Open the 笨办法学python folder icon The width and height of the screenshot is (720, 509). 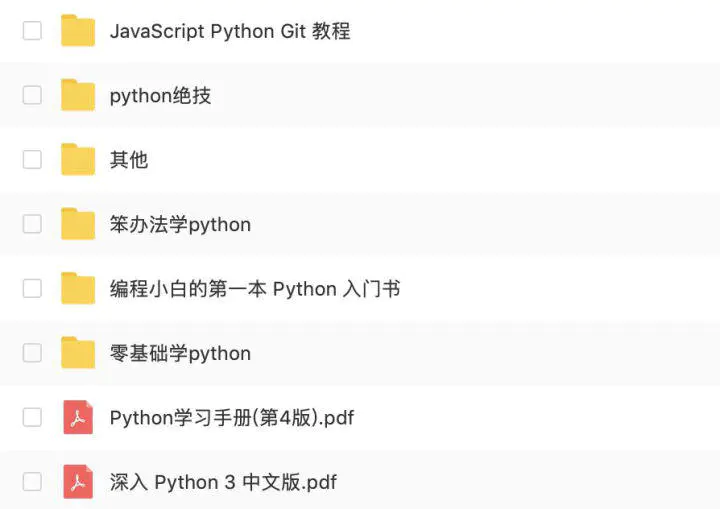click(x=78, y=223)
